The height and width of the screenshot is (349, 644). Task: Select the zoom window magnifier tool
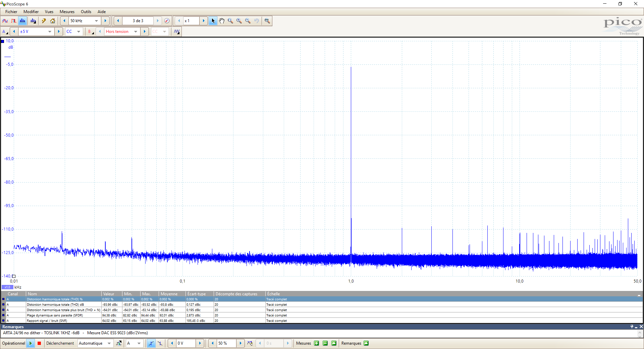tap(230, 21)
